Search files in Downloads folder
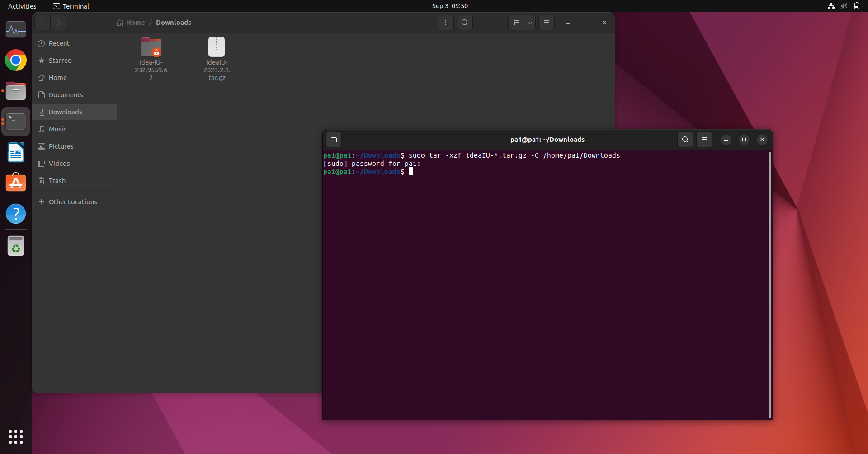868x454 pixels. pos(465,23)
